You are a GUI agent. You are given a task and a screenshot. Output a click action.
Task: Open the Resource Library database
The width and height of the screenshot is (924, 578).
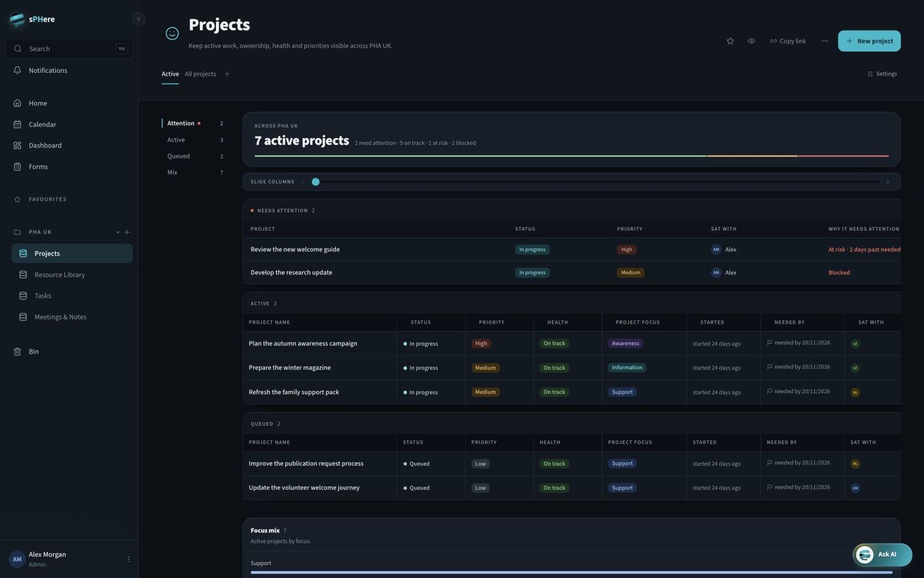point(72,275)
